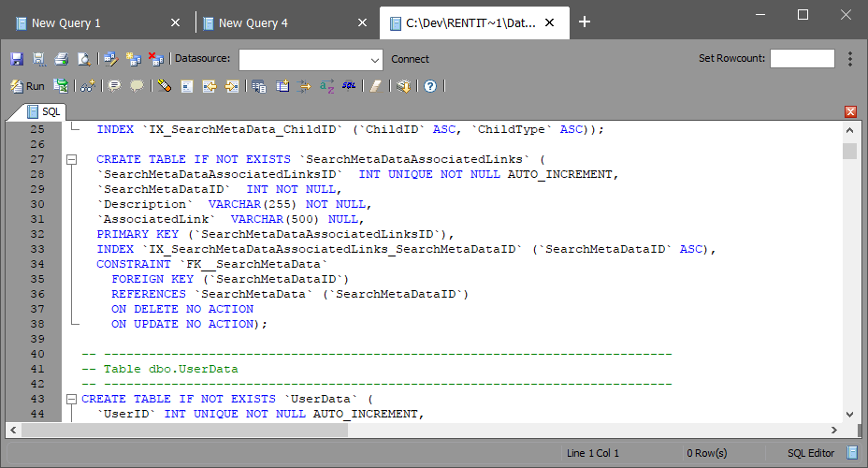Click the document format icon after highlighter
Image resolution: width=868 pixels, height=468 pixels.
click(x=187, y=86)
